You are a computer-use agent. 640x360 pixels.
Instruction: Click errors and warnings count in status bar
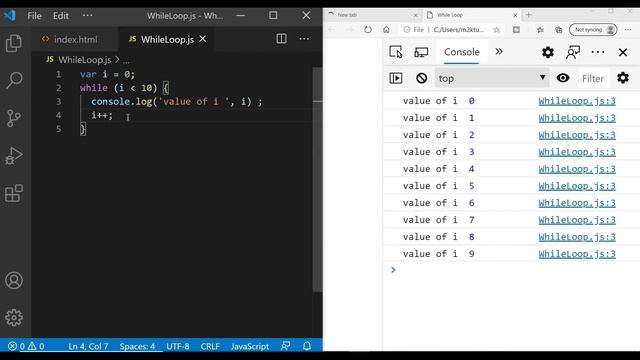tap(26, 346)
